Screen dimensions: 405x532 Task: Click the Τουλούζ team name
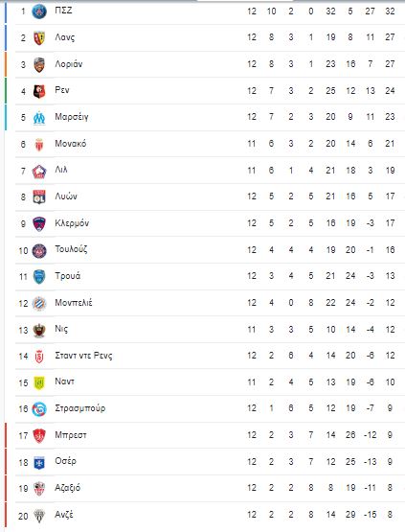pyautogui.click(x=71, y=249)
